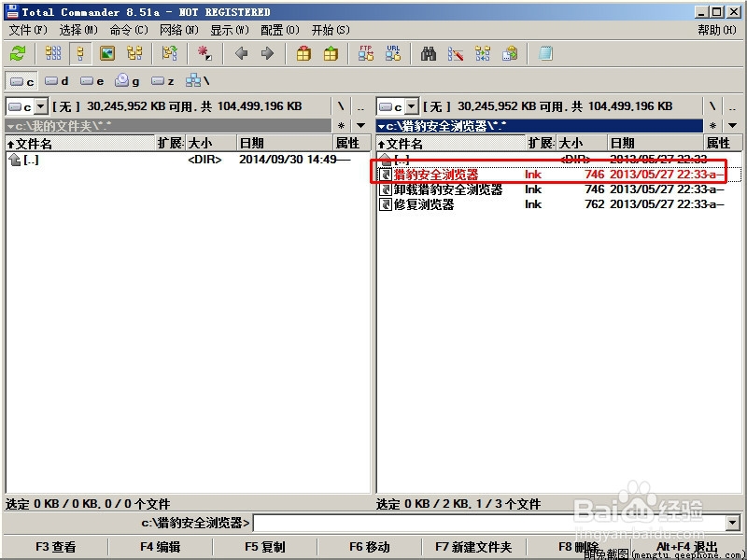747x560 pixels.
Task: Switch to brief file names view icon
Action: click(x=53, y=53)
